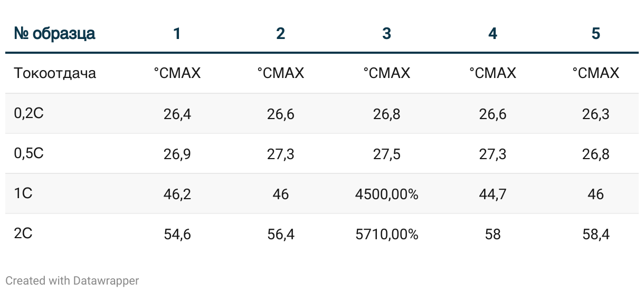This screenshot has height=293, width=644.
Task: Click the '№ образца' column header
Action: (x=54, y=34)
